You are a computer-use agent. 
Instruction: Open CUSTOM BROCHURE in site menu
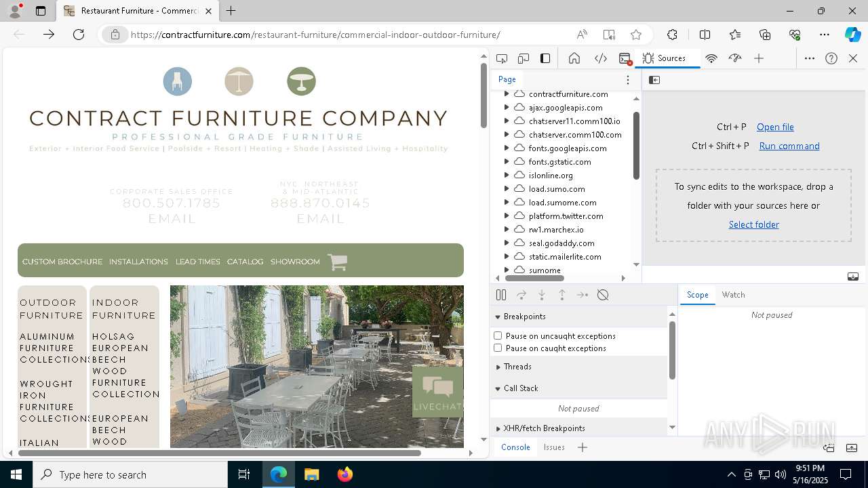[62, 262]
